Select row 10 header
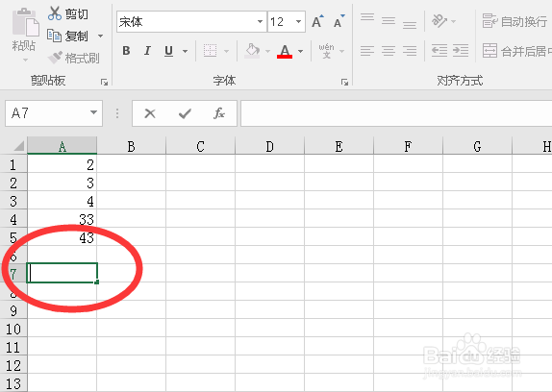The width and height of the screenshot is (552, 392). point(13,329)
